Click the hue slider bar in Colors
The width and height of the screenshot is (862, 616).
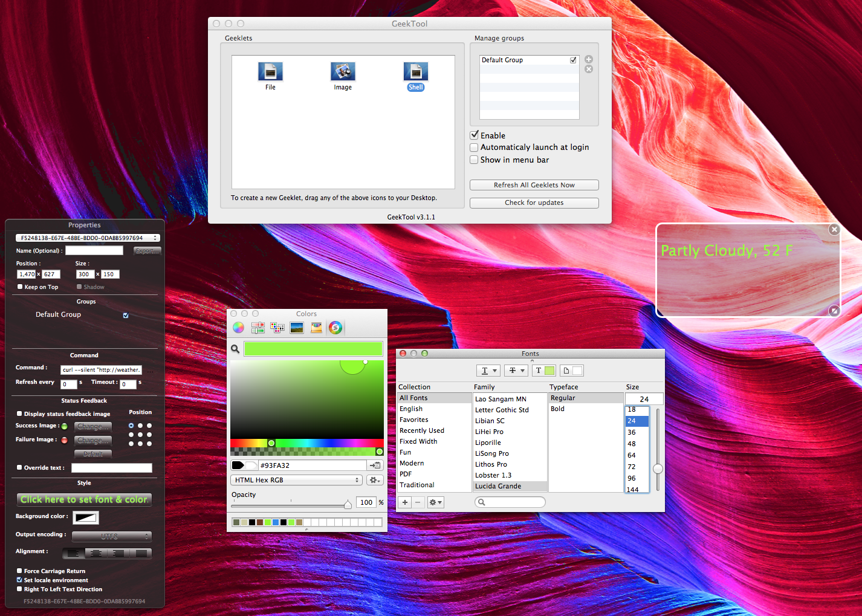[307, 443]
